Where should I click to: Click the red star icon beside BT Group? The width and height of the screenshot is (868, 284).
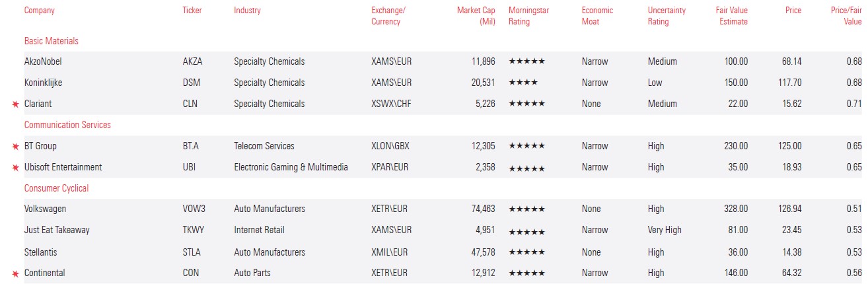(15, 147)
